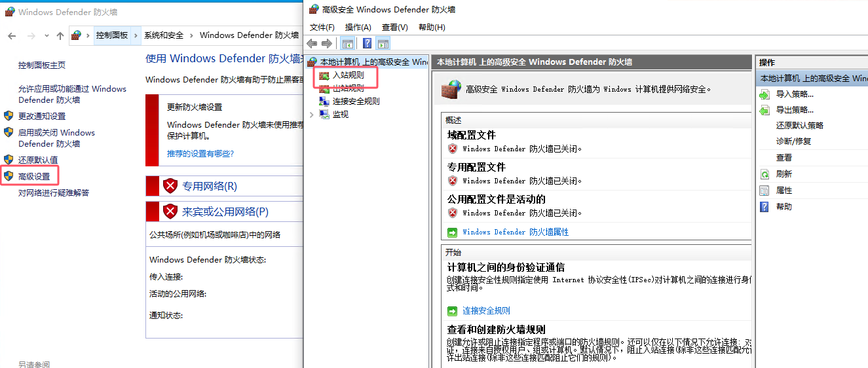Open 启用或关闭 Windows Defender 防火墙 link
Image resolution: width=868 pixels, height=368 pixels.
click(56, 138)
